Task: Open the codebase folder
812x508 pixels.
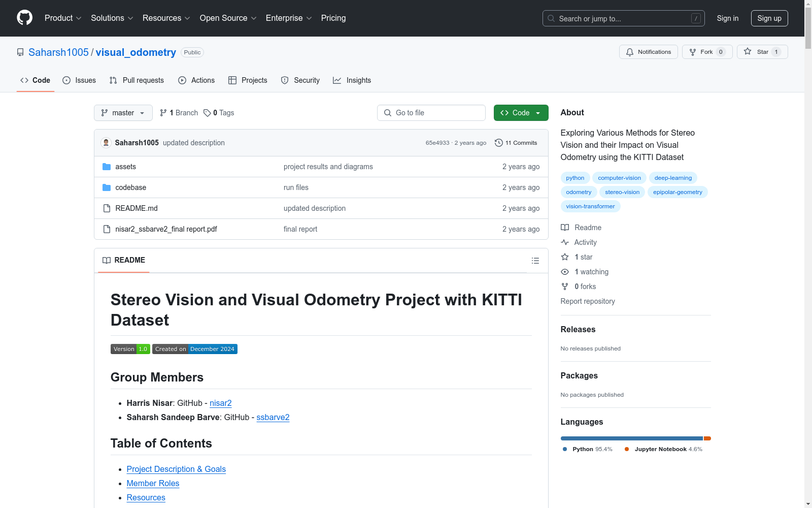Action: (x=130, y=187)
